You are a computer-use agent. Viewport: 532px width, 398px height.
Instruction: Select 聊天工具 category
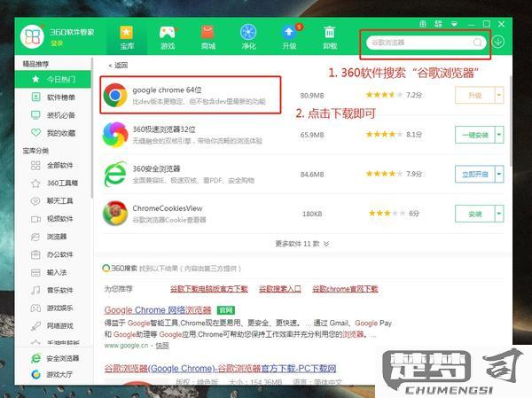(53, 201)
